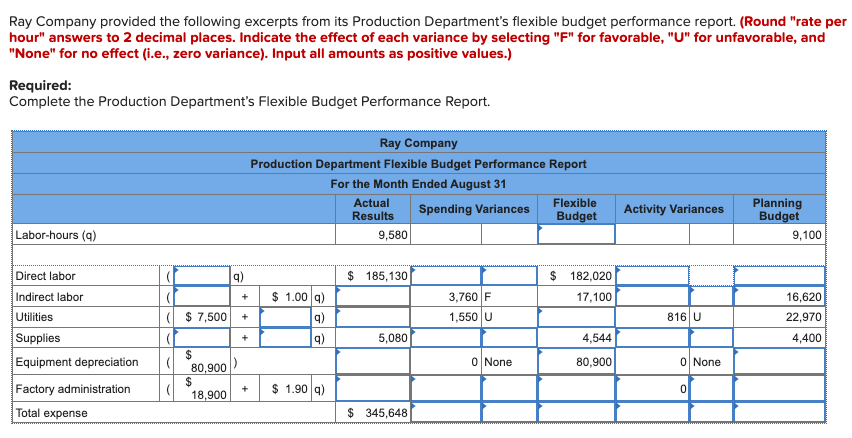This screenshot has width=852, height=438.
Task: Click the Utilities Actual Results field
Action: [x=373, y=317]
